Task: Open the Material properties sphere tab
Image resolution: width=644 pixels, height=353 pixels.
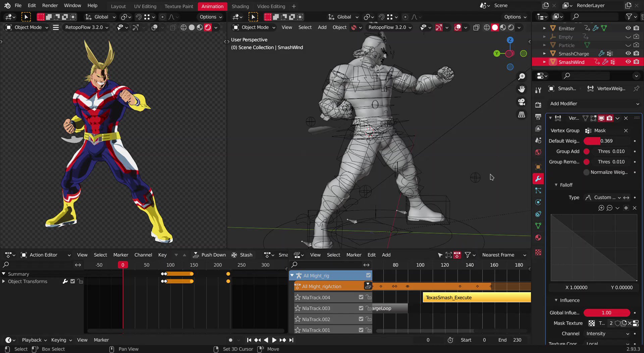Action: tap(538, 238)
